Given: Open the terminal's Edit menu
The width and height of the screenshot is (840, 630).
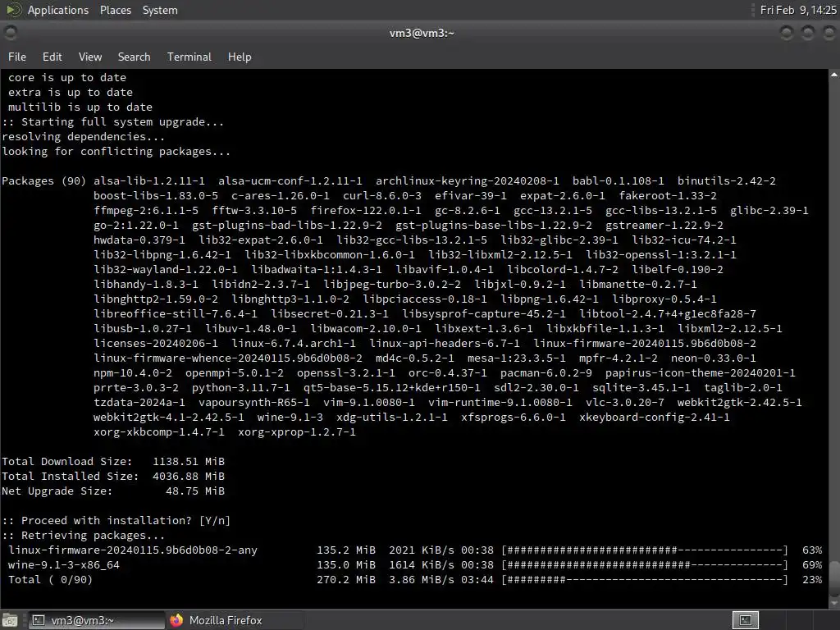Looking at the screenshot, I should (x=52, y=57).
